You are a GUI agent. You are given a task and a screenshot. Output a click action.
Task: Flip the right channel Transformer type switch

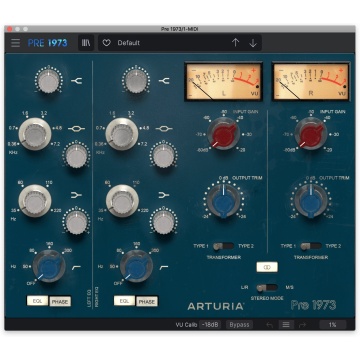[311, 246]
